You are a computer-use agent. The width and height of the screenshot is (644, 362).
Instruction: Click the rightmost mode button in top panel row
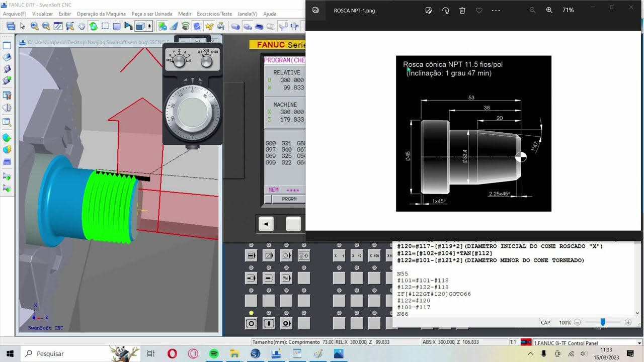pyautogui.click(x=304, y=255)
